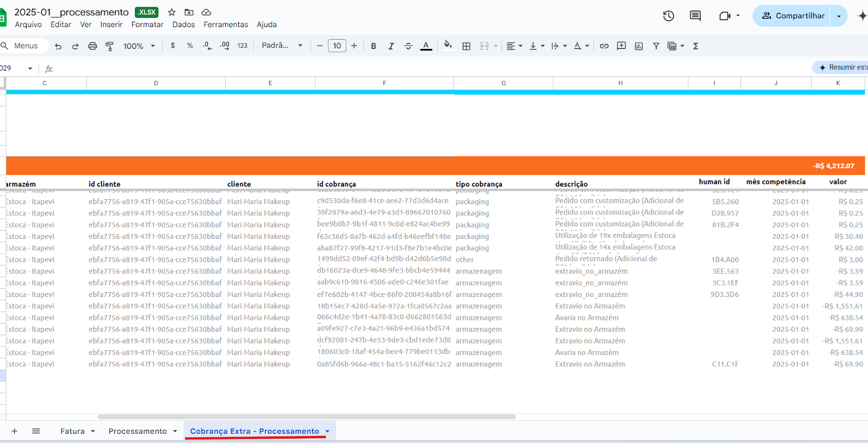868x443 pixels.
Task: Click the font size input field
Action: [337, 46]
